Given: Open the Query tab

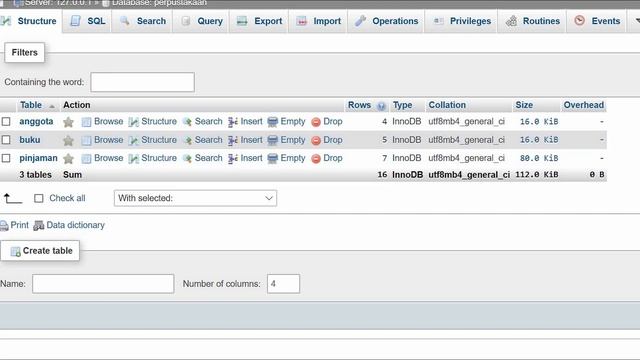Looking at the screenshot, I should click(201, 21).
